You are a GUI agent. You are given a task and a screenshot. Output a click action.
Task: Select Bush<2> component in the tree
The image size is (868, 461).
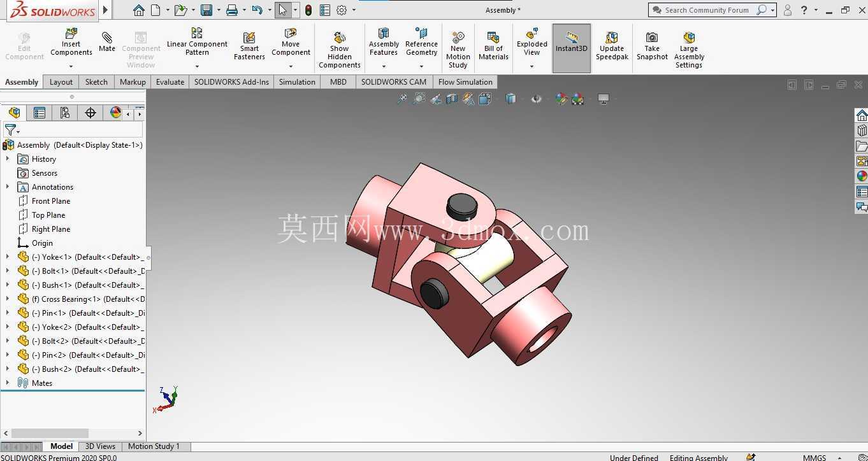pos(81,369)
